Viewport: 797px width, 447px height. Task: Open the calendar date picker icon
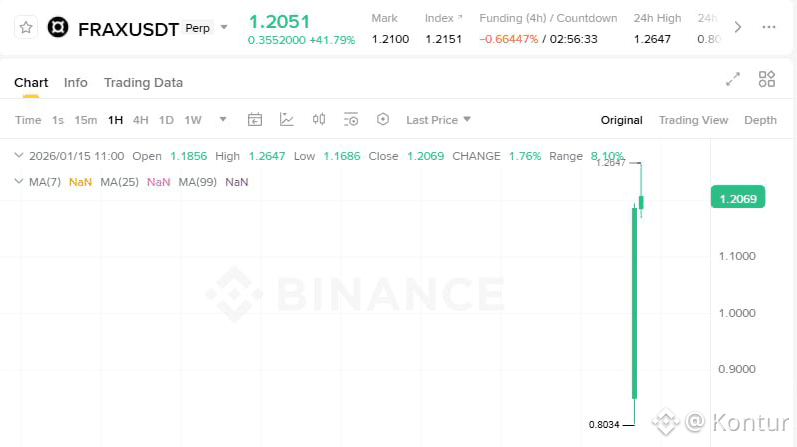click(255, 120)
